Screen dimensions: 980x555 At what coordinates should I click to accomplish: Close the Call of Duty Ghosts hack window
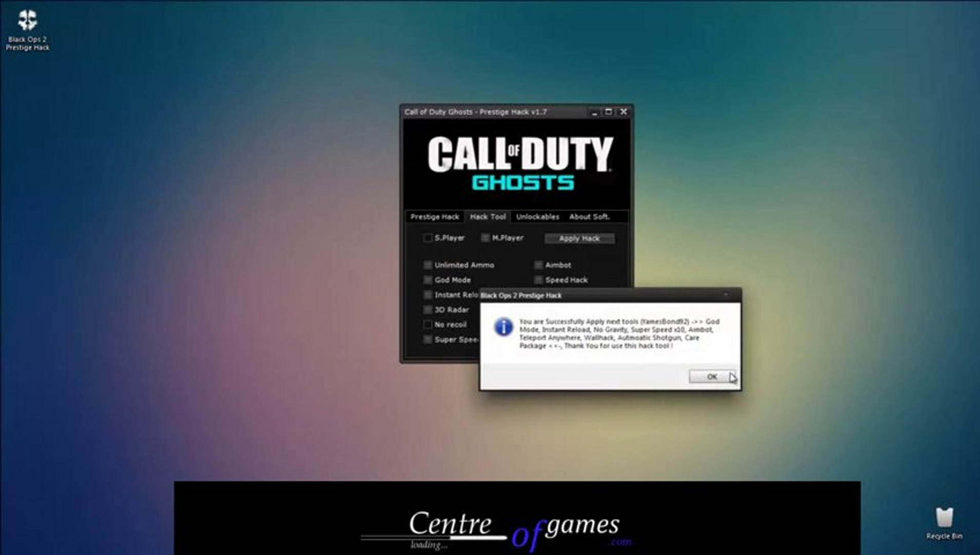click(x=624, y=112)
